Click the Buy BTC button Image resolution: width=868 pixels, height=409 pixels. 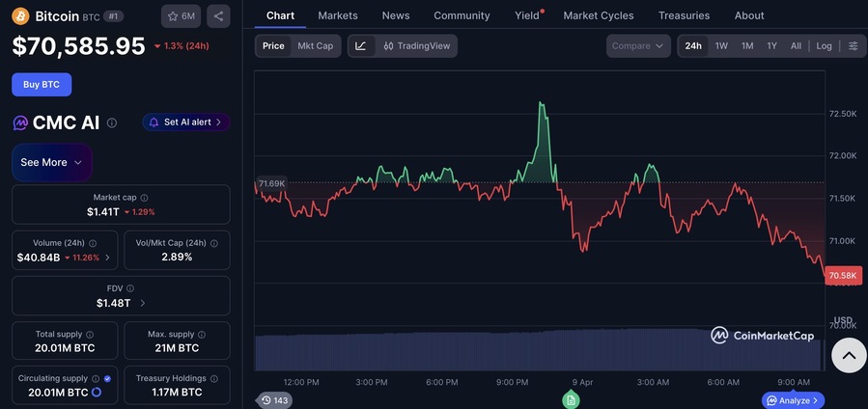(42, 84)
